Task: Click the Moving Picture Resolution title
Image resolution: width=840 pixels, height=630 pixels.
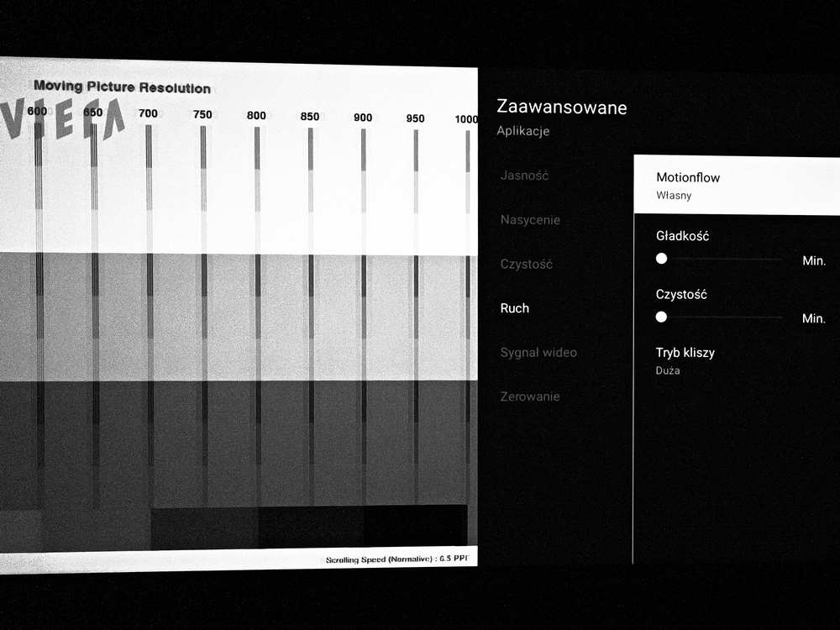Action: point(122,87)
